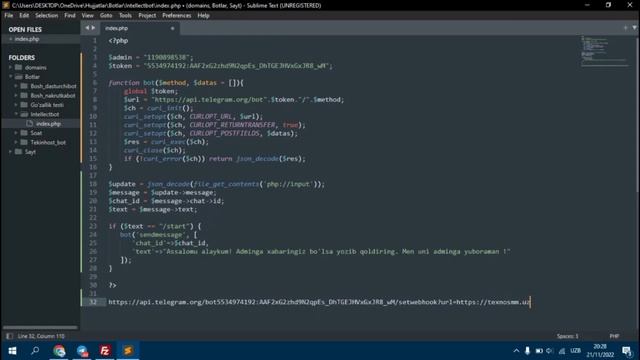Close the index.php tab via its dot button

172,28
